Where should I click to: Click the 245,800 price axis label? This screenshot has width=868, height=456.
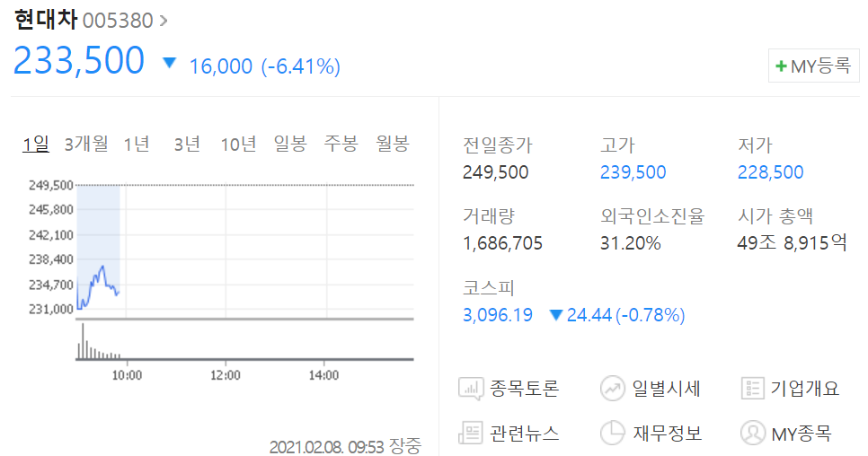(x=51, y=210)
